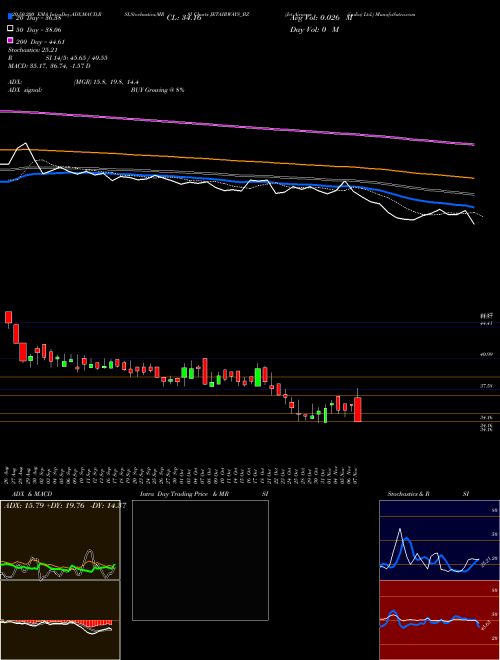Click the MACD histogram chart thumbnail
Viewport: 500px width, 660px height.
coord(60,620)
